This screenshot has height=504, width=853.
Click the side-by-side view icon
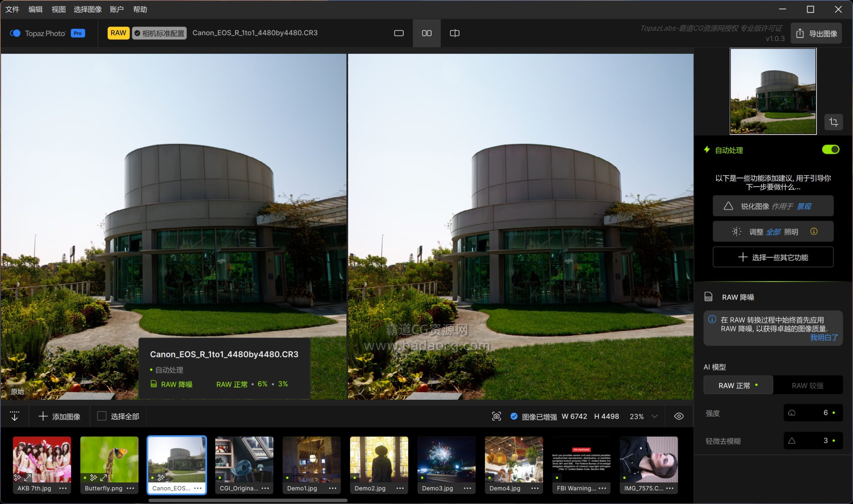coord(427,33)
